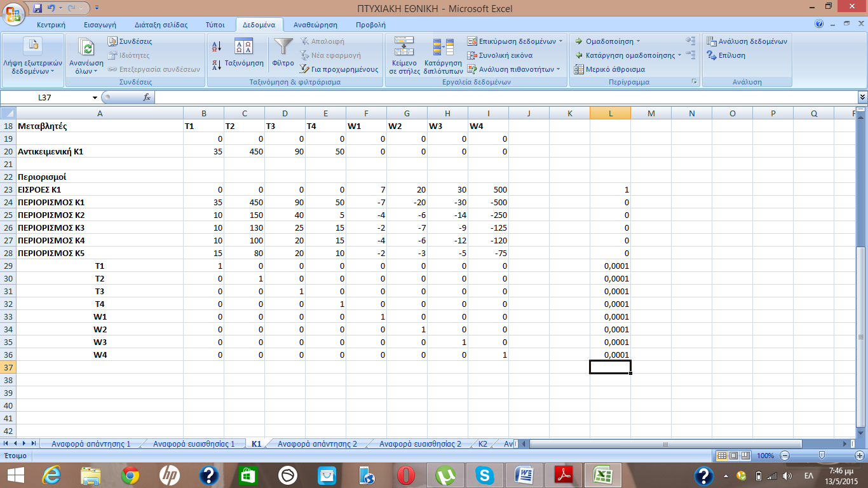This screenshot has width=868, height=488.
Task: Open the Συνδέσεις connections button
Action: tap(130, 41)
